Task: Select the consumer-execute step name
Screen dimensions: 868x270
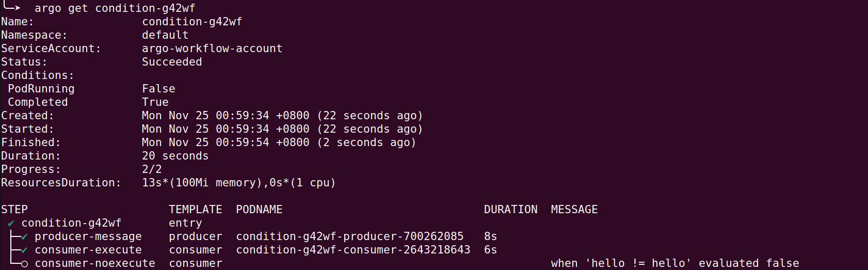Action: (88, 250)
